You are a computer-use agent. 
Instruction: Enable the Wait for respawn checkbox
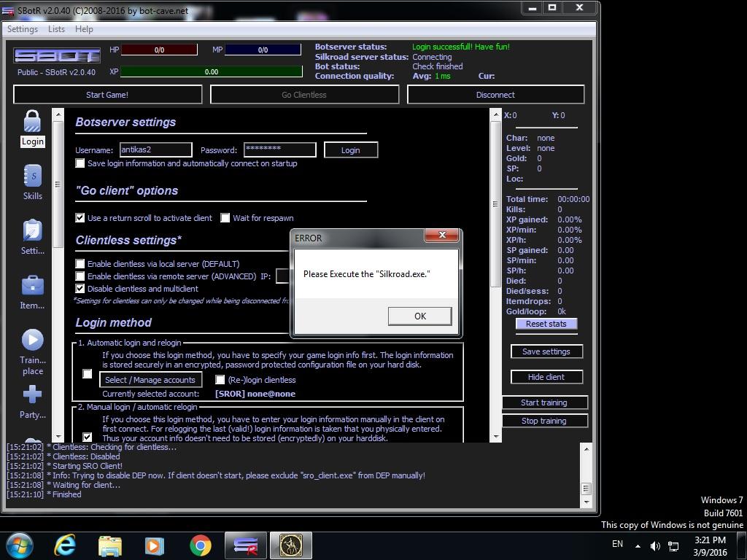(225, 217)
